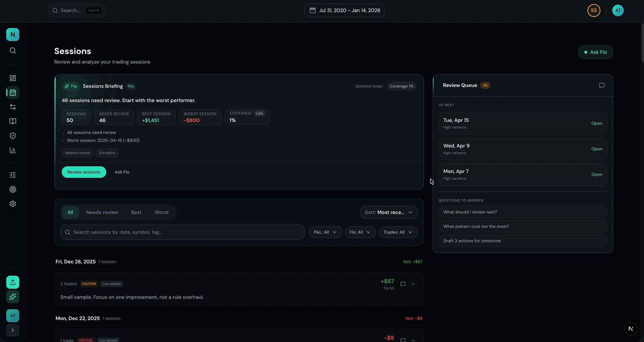Open the bar chart analytics sidebar icon
This screenshot has height=342, width=644.
pyautogui.click(x=13, y=150)
